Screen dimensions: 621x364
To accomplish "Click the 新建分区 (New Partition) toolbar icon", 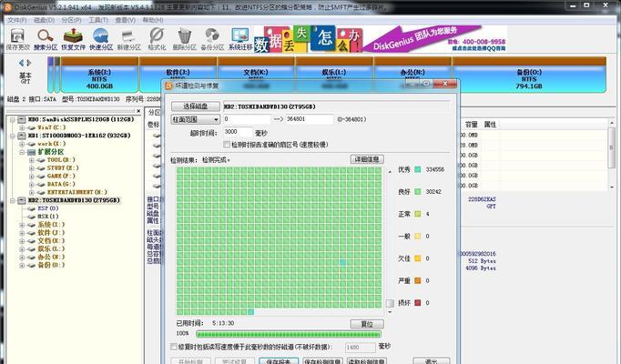I will (x=128, y=39).
